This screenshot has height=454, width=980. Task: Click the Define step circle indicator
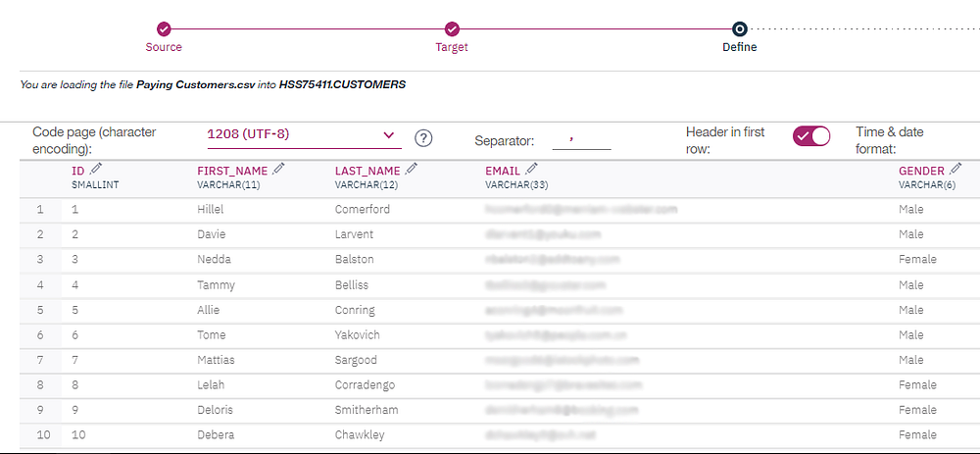click(x=740, y=29)
